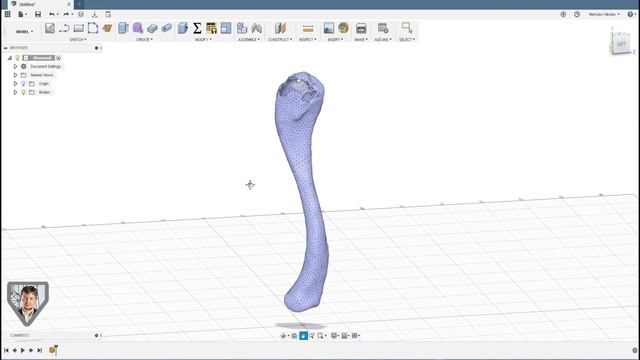
Task: Open the INSERT dropdown menu
Action: [336, 40]
